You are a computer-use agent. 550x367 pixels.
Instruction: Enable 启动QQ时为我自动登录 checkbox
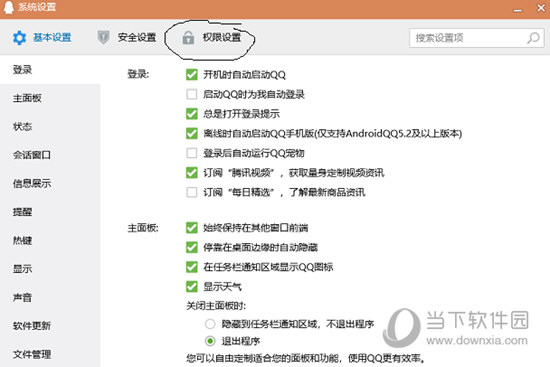(x=192, y=94)
